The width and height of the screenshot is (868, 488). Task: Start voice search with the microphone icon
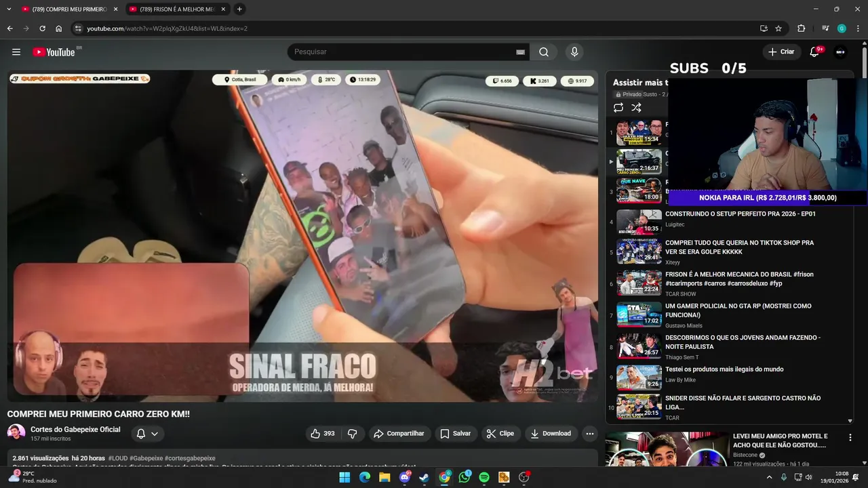point(574,52)
